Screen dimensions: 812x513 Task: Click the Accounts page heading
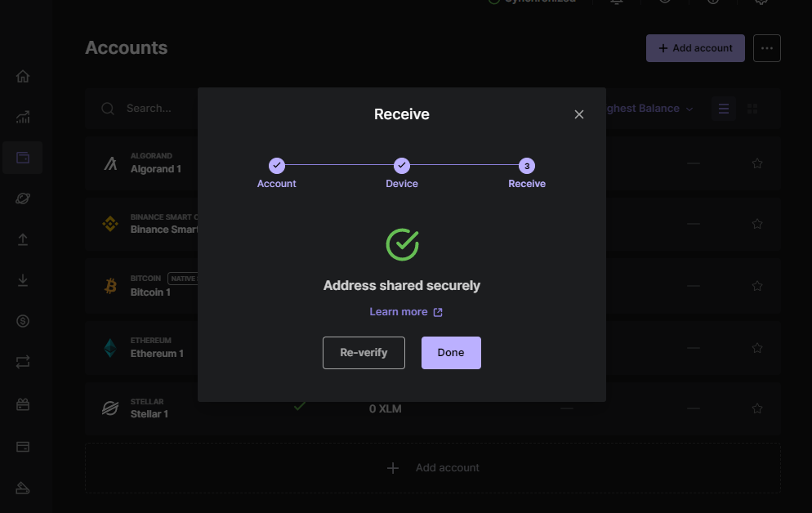(127, 47)
